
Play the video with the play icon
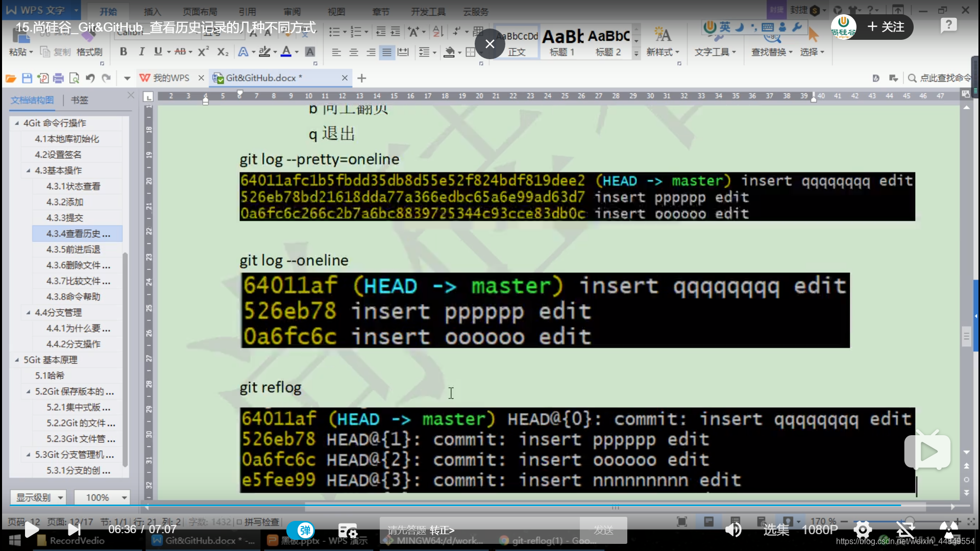click(32, 530)
